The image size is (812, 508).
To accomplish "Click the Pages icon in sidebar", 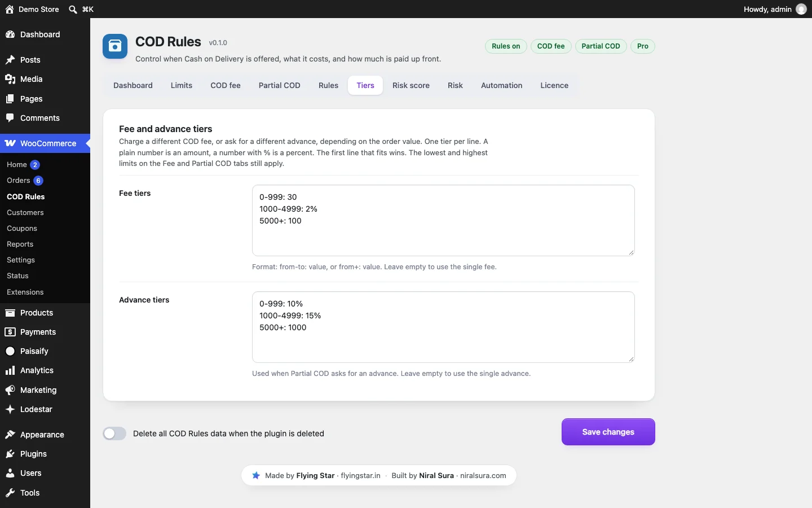I will tap(10, 99).
